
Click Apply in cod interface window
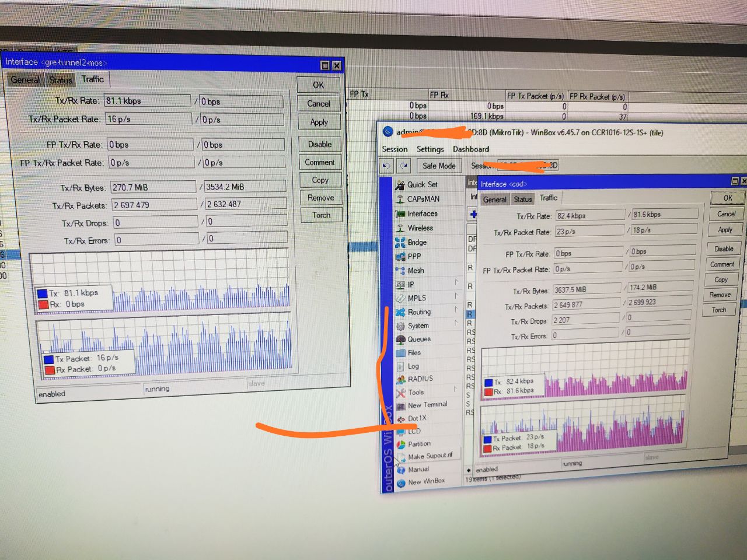point(725,230)
